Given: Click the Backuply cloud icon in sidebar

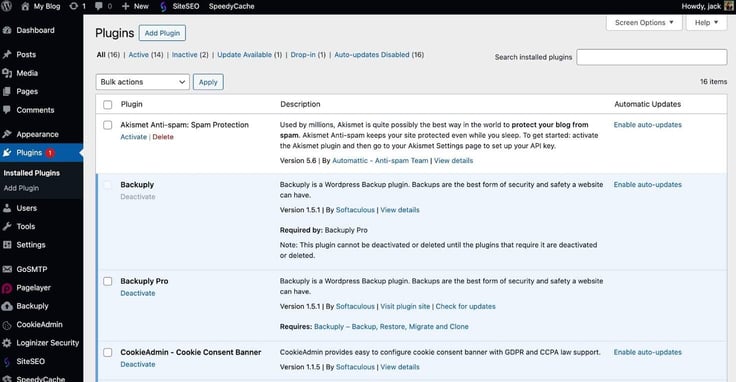Looking at the screenshot, I should pyautogui.click(x=7, y=306).
